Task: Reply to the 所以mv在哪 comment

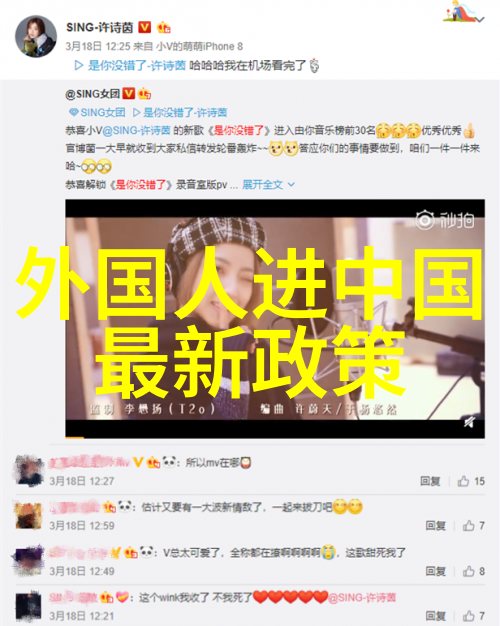Action: pos(430,481)
